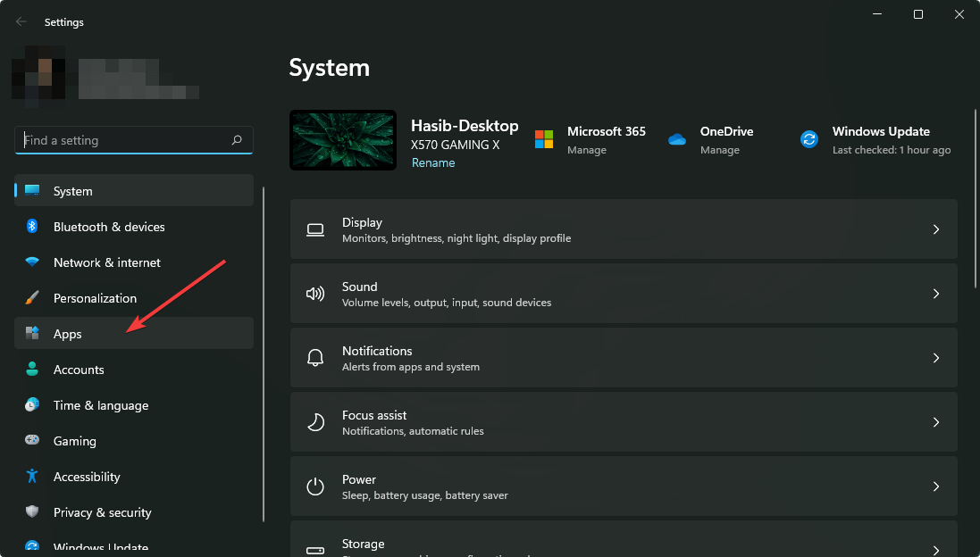Click the Power settings icon
The width and height of the screenshot is (980, 557).
[x=315, y=486]
